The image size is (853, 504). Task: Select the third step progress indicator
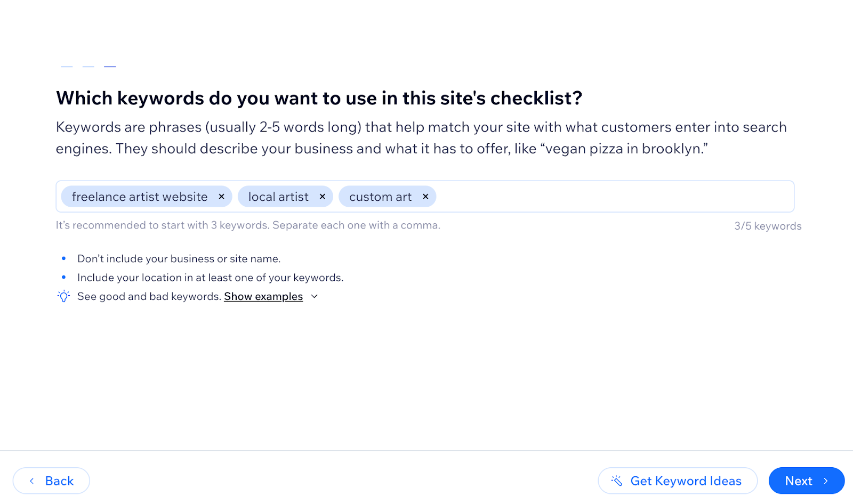pos(110,67)
